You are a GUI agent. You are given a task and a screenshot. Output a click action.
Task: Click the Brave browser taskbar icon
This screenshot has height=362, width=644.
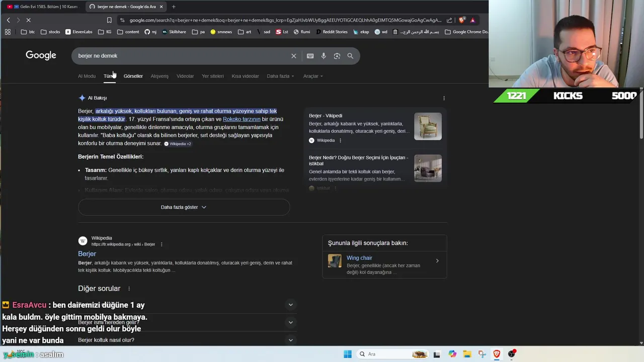(497, 354)
